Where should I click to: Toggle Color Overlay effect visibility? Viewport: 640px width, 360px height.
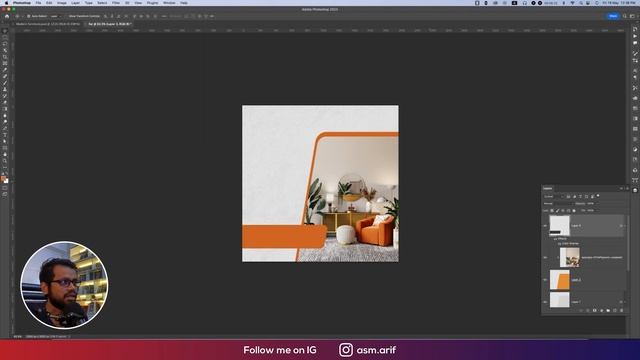(x=560, y=244)
